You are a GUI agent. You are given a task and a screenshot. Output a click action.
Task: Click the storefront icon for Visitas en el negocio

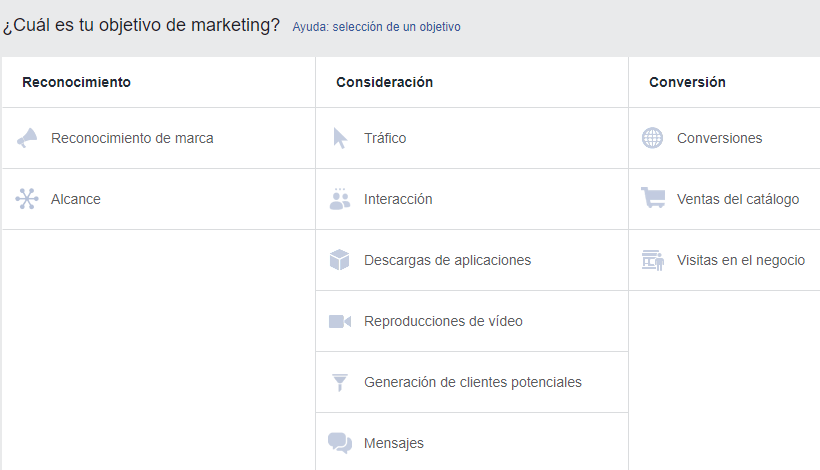coord(652,260)
